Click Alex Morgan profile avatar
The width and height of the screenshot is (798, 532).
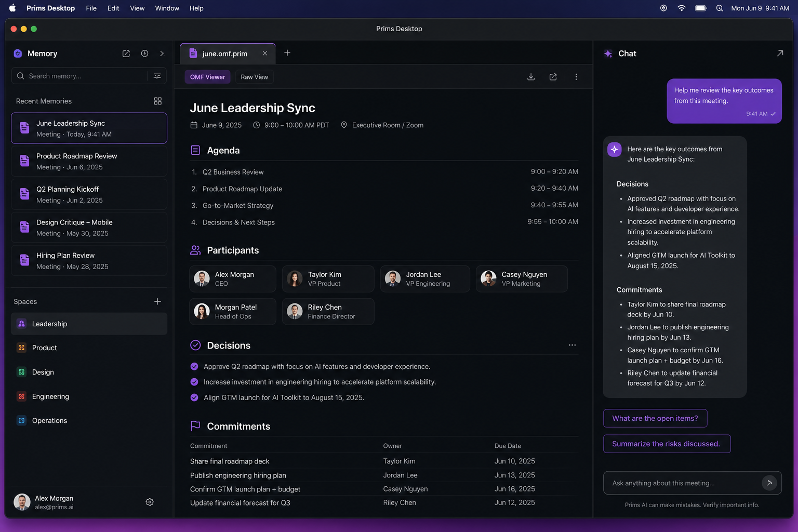[x=22, y=502]
